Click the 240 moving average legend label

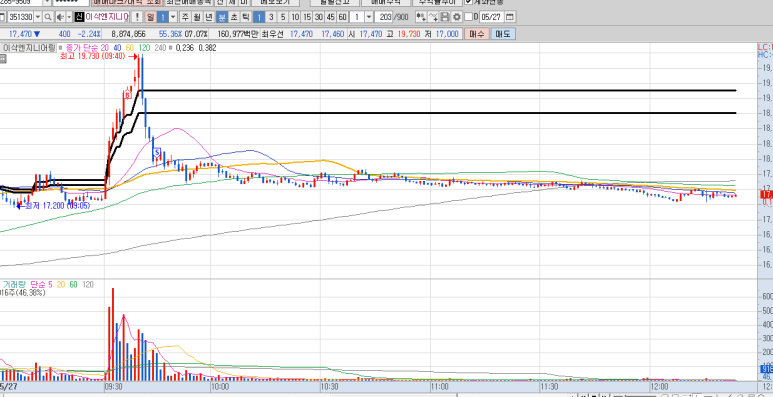160,48
